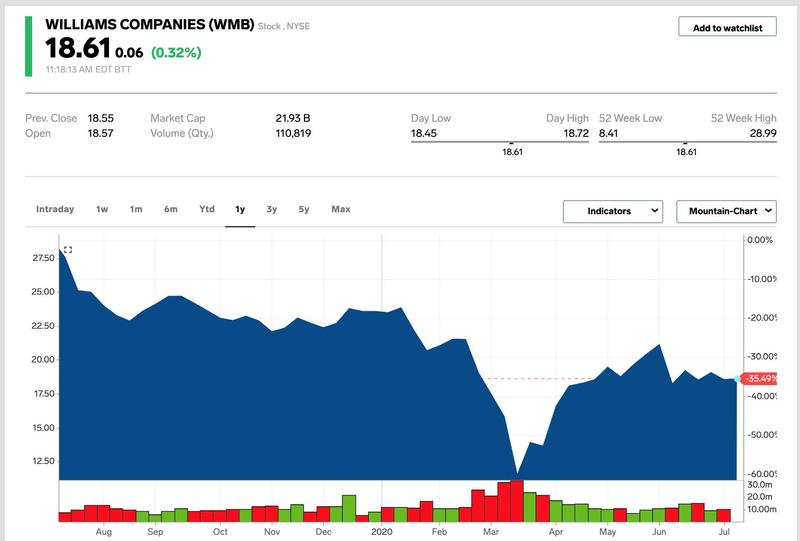Select the 1w time range tab
The width and height of the screenshot is (800, 541).
point(102,209)
